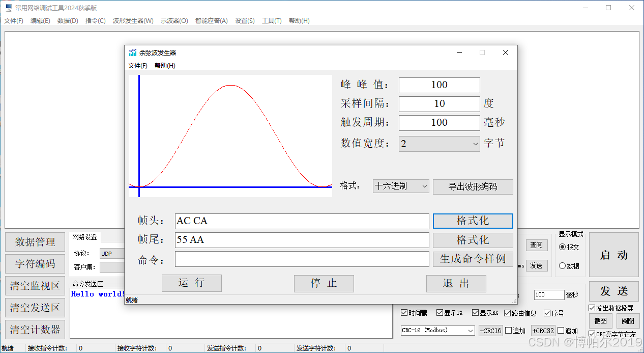
Task: Select the 网络设置 tab
Action: pyautogui.click(x=84, y=237)
